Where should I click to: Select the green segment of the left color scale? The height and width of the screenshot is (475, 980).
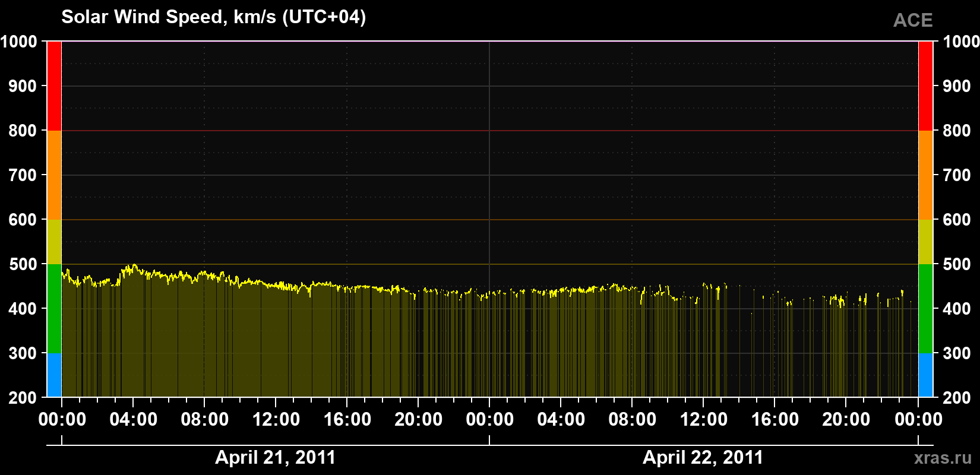click(54, 309)
